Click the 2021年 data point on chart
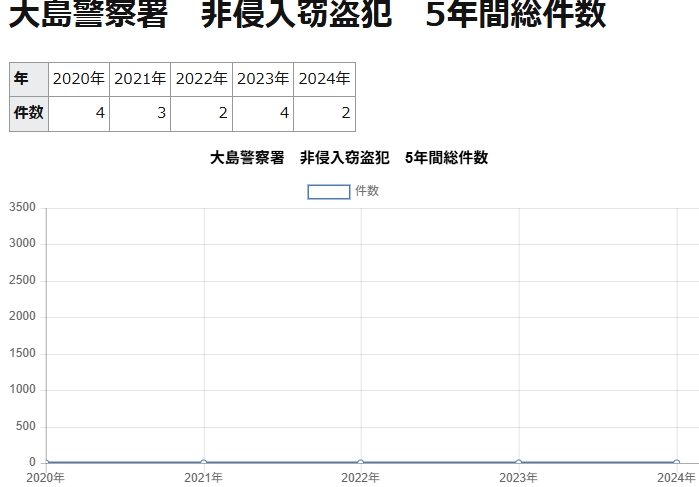699x487 pixels. 204,463
